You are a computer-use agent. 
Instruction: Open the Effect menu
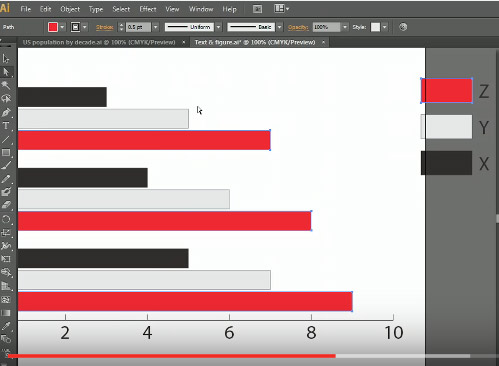(x=148, y=9)
